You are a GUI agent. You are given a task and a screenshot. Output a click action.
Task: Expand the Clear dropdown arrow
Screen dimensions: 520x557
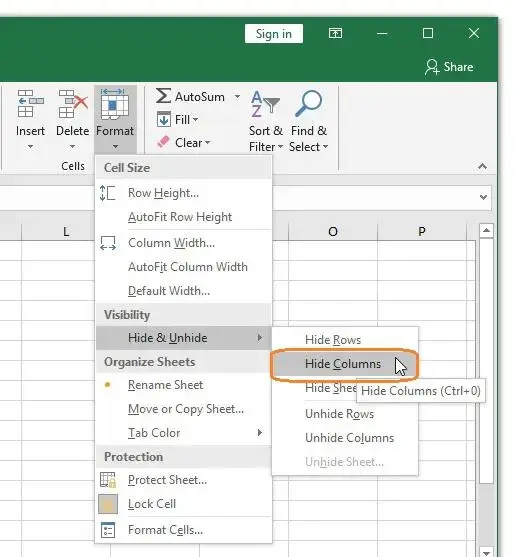pos(207,143)
